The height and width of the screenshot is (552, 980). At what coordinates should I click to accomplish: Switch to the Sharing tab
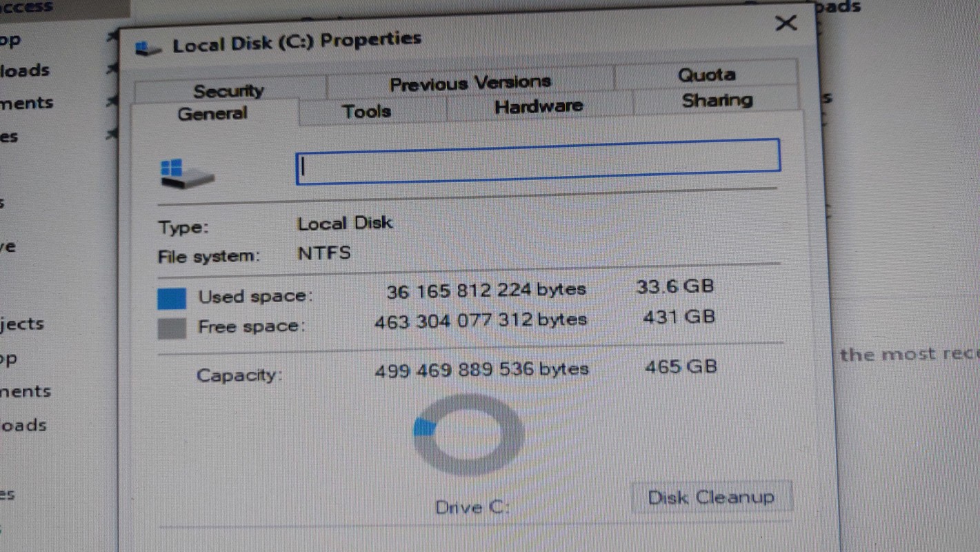tap(717, 101)
